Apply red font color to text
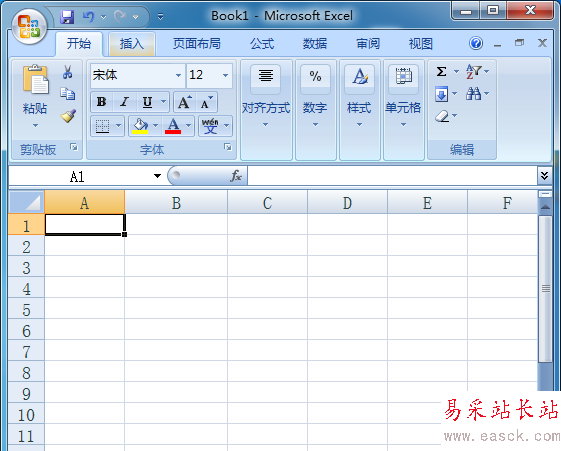 coord(173,126)
